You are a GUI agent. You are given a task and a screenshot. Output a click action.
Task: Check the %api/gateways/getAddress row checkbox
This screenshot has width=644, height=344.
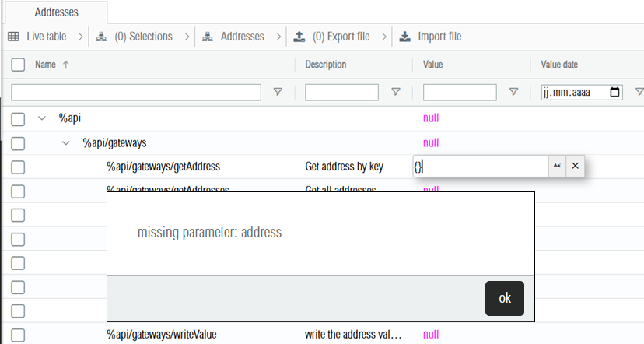tap(19, 167)
